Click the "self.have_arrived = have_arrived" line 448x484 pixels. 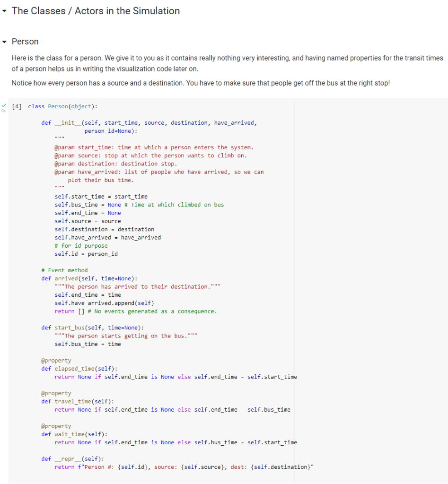coord(108,237)
